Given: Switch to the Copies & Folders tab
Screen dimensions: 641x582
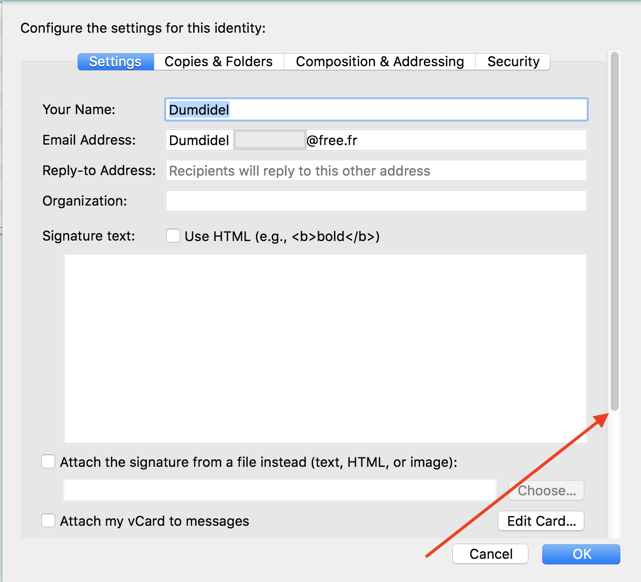Looking at the screenshot, I should point(218,62).
